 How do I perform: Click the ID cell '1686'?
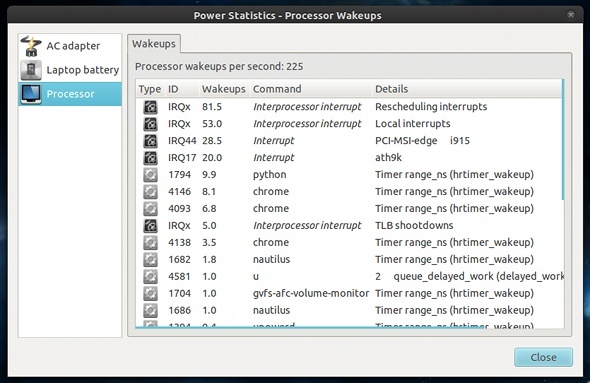point(179,310)
